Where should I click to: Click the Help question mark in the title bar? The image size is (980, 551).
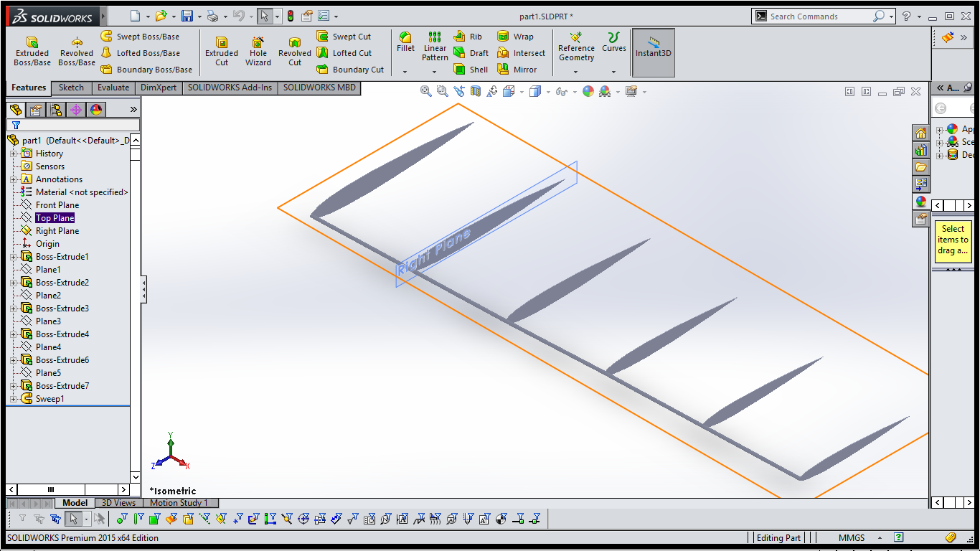pyautogui.click(x=907, y=16)
